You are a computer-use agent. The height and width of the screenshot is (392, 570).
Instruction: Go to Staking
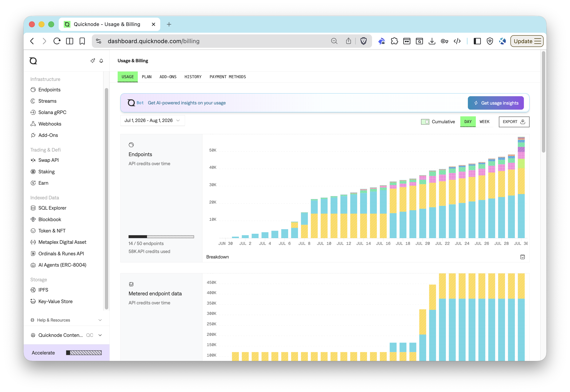point(46,172)
